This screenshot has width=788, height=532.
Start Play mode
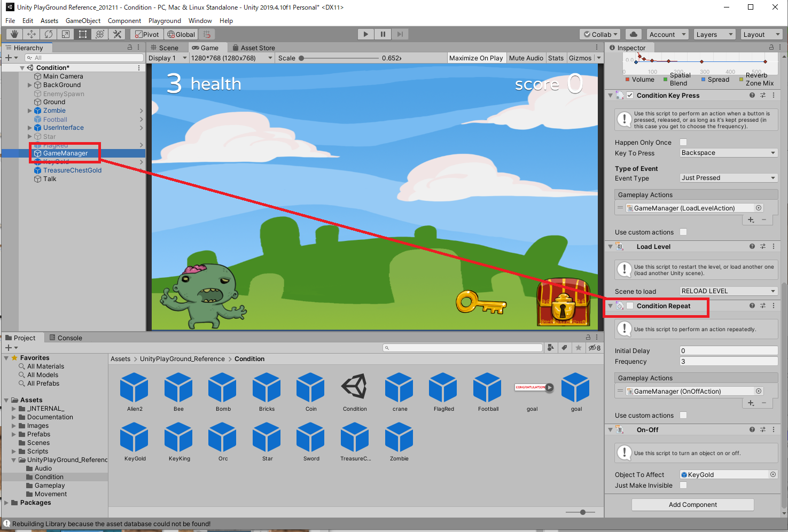[365, 34]
